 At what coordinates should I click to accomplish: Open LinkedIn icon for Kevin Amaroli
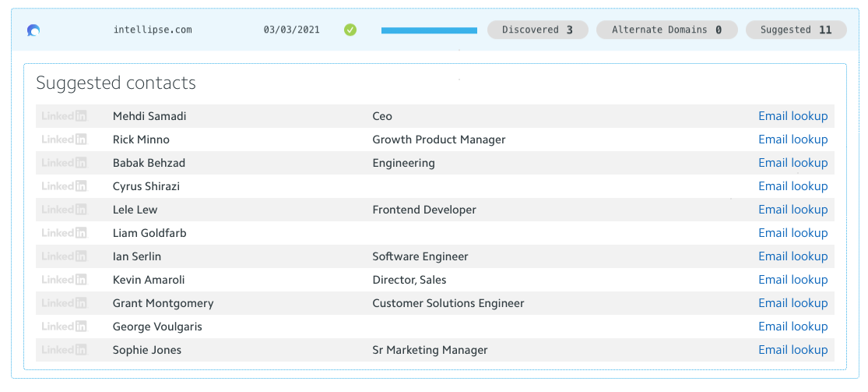click(x=64, y=280)
